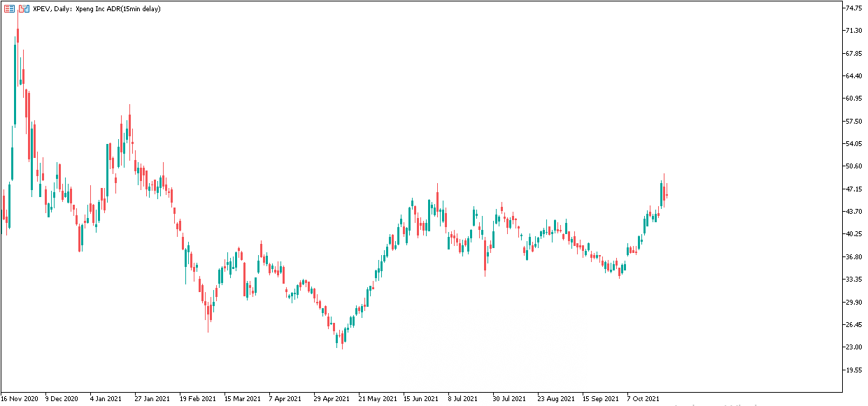Viewport: 868px width, 406px height.
Task: Click the 8 Jul 2021 date label
Action: pyautogui.click(x=463, y=399)
